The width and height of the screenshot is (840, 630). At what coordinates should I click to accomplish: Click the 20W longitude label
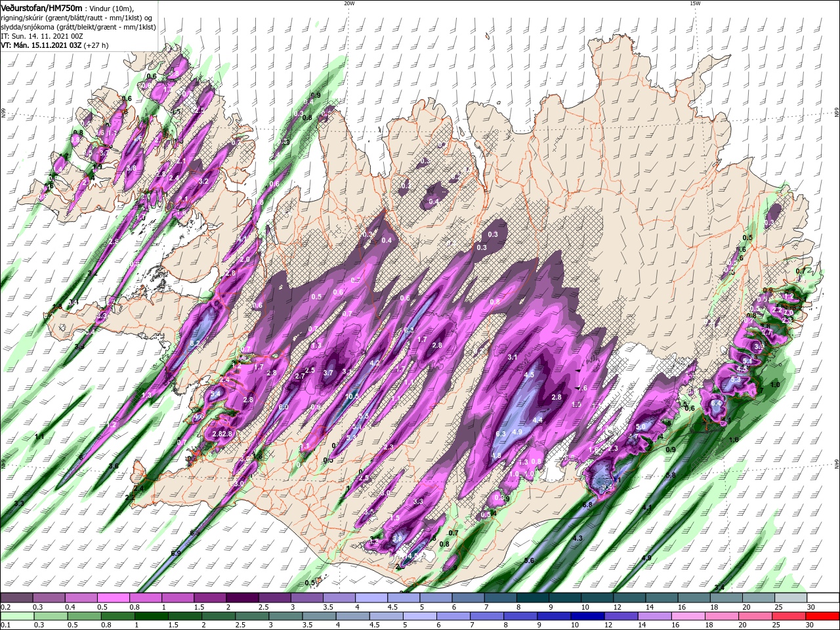349,3
